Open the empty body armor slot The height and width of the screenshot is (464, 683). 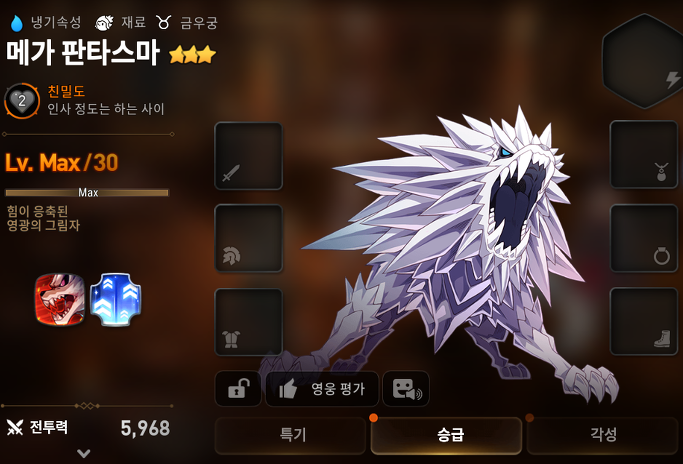coord(249,322)
